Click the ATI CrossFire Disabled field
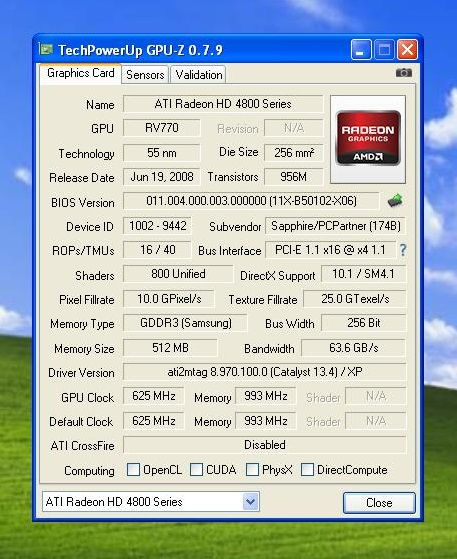 265,445
